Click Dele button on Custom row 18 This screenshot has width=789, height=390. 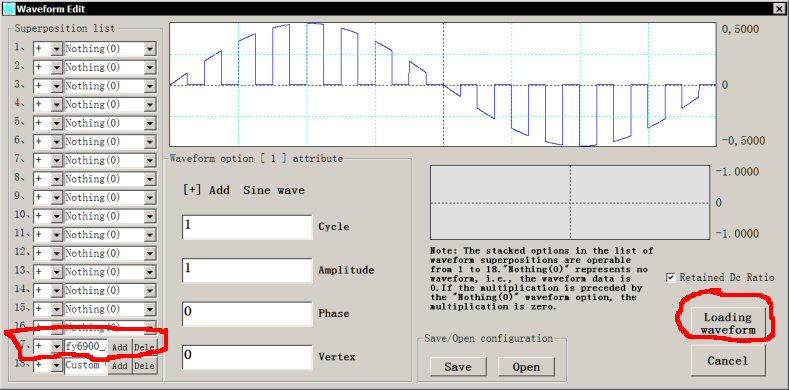point(144,366)
